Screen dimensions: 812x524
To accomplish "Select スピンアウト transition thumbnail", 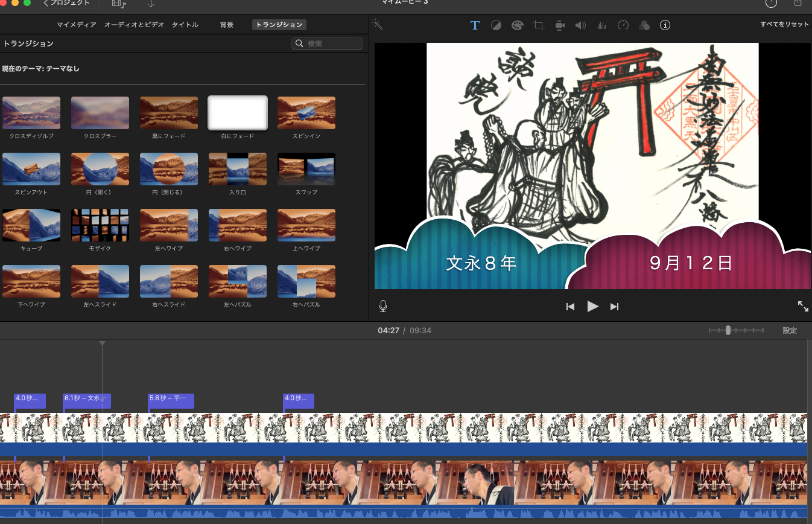I will [31, 169].
